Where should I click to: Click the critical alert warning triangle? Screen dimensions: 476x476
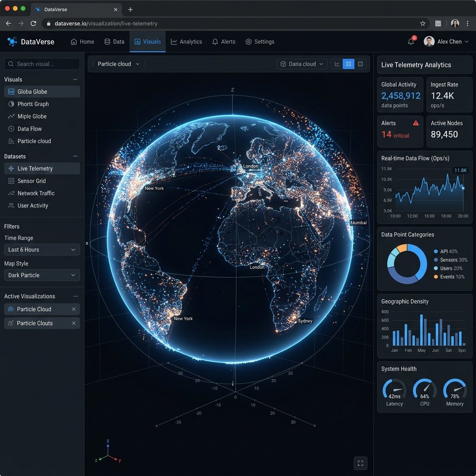click(x=416, y=123)
